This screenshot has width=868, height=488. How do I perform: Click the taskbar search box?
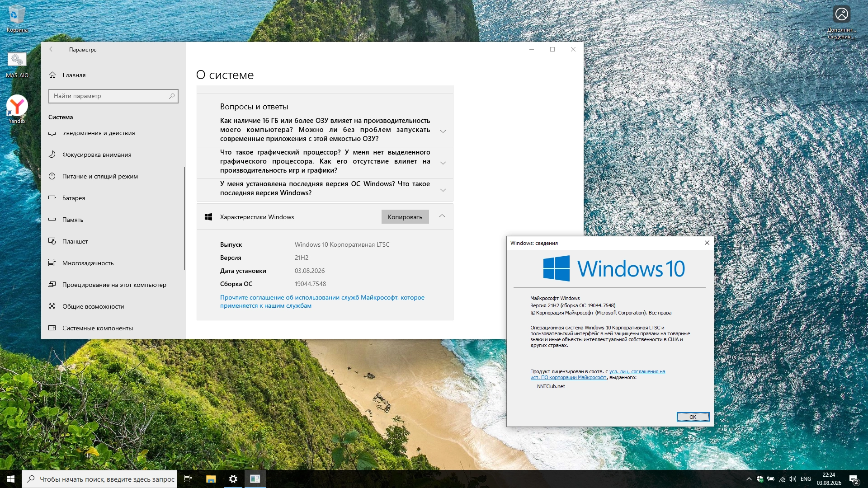click(x=99, y=479)
